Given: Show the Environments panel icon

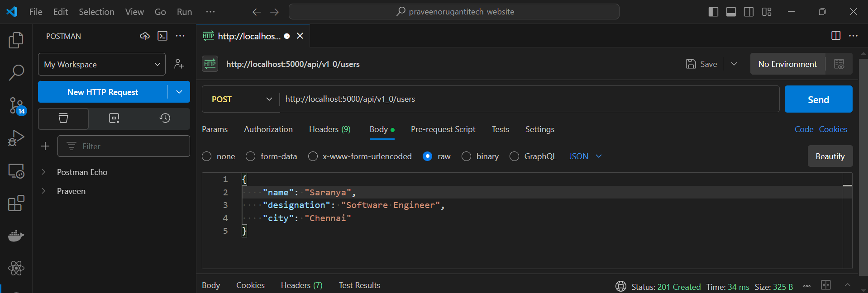Looking at the screenshot, I should click(114, 118).
